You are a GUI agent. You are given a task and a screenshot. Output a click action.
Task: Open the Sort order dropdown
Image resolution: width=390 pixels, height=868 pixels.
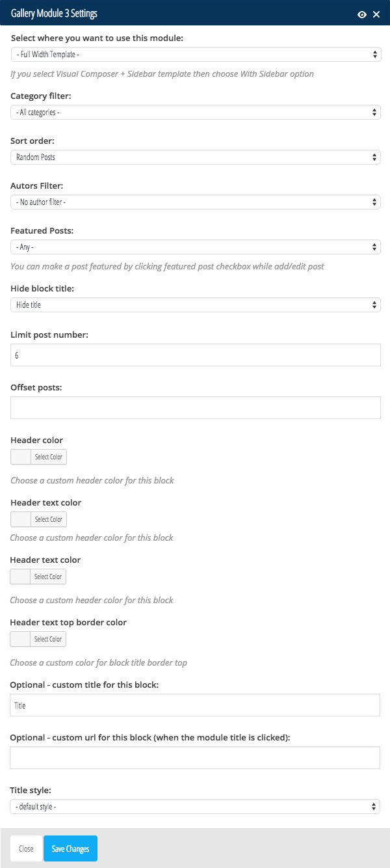tap(195, 157)
